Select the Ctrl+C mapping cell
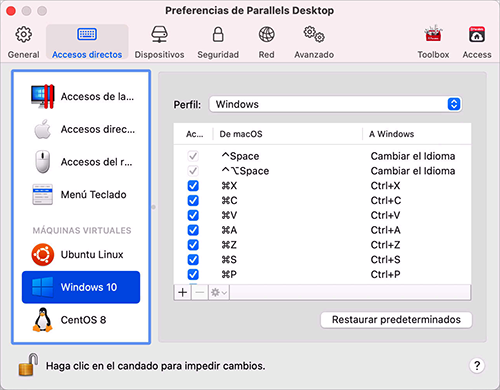 click(x=386, y=200)
